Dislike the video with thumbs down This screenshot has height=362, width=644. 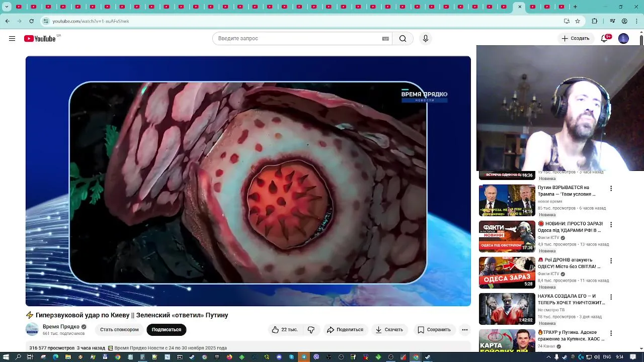tap(311, 330)
